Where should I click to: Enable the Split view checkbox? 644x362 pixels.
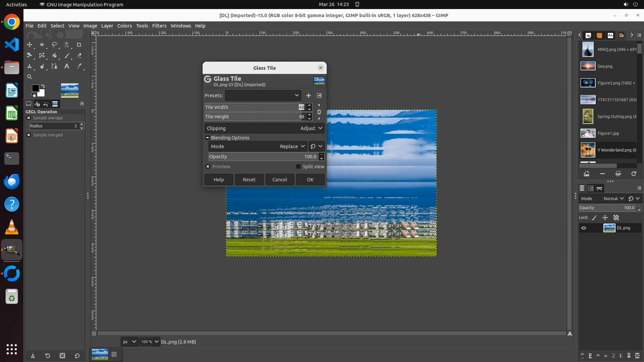pyautogui.click(x=298, y=167)
